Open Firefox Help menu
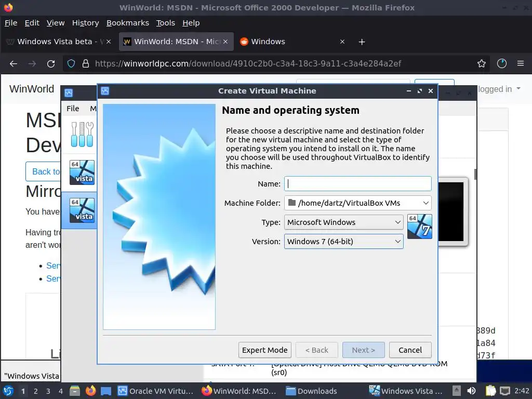Screen dimensions: 532x399 click(x=191, y=23)
